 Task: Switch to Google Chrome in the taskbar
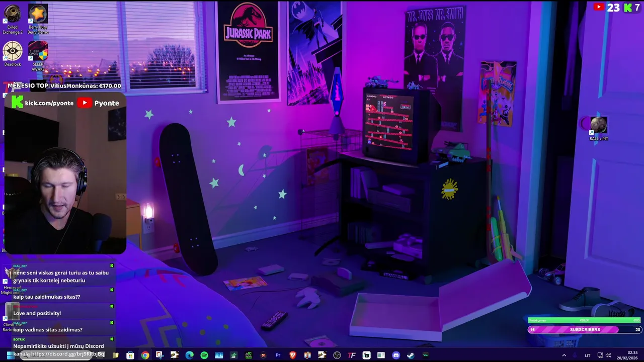[x=145, y=355]
